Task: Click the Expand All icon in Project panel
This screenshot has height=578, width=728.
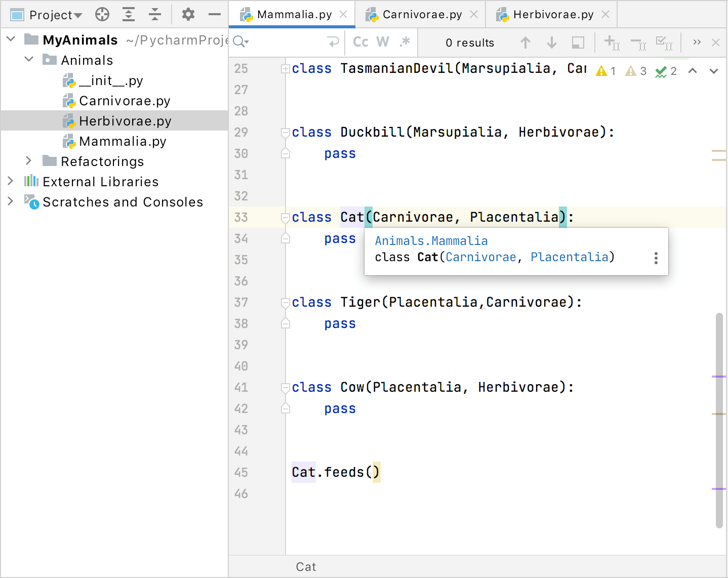Action: coord(129,15)
